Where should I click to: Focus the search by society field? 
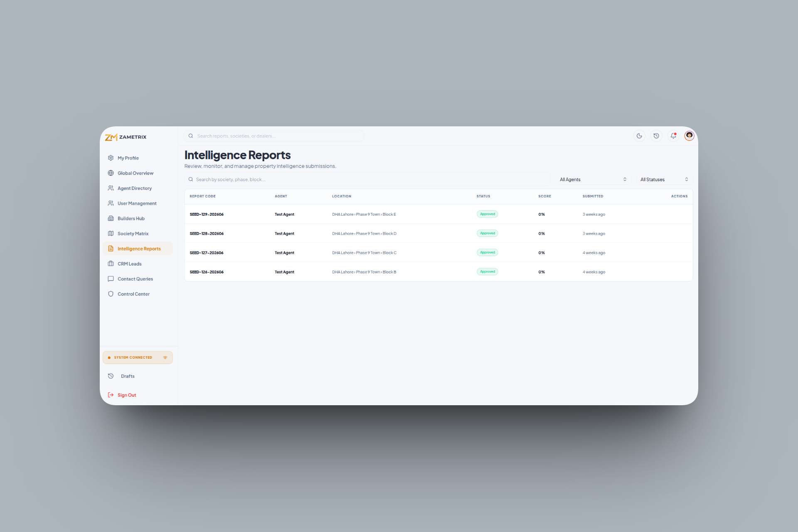pos(367,180)
